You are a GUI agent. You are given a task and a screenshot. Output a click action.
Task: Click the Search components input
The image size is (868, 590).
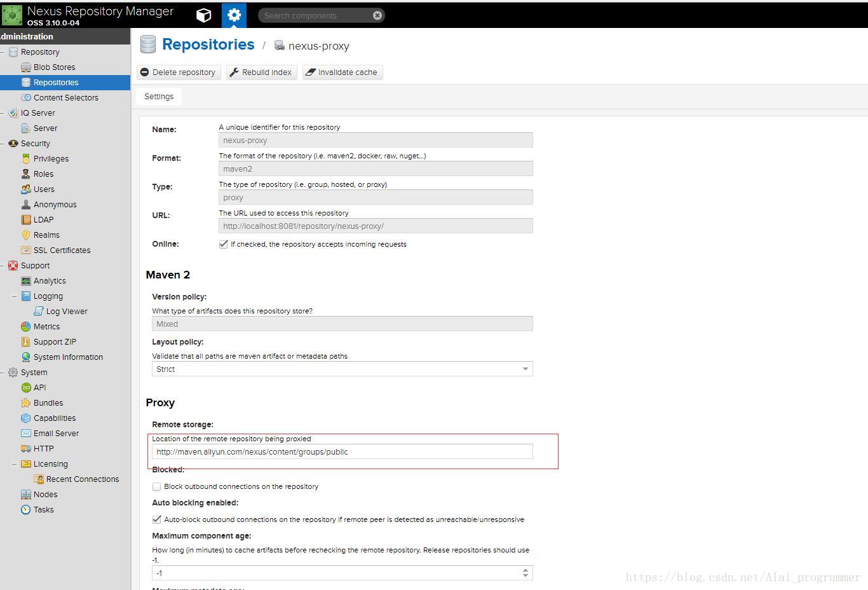point(315,15)
